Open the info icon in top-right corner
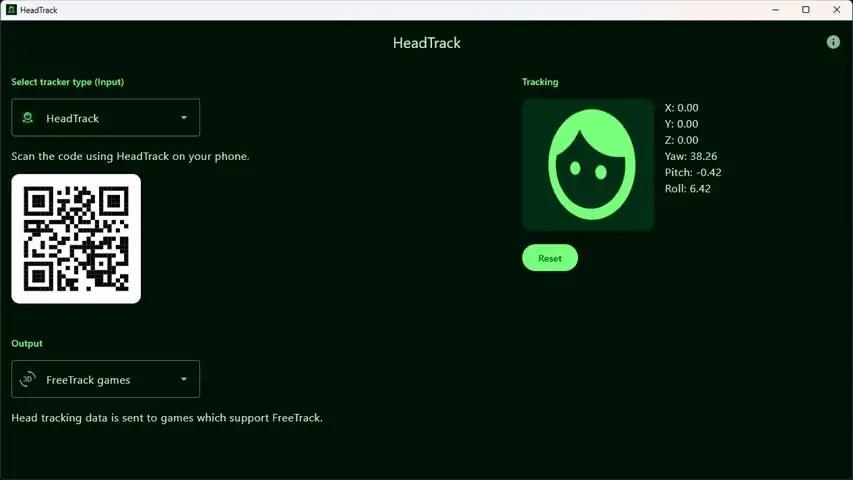The height and width of the screenshot is (480, 853). (833, 42)
